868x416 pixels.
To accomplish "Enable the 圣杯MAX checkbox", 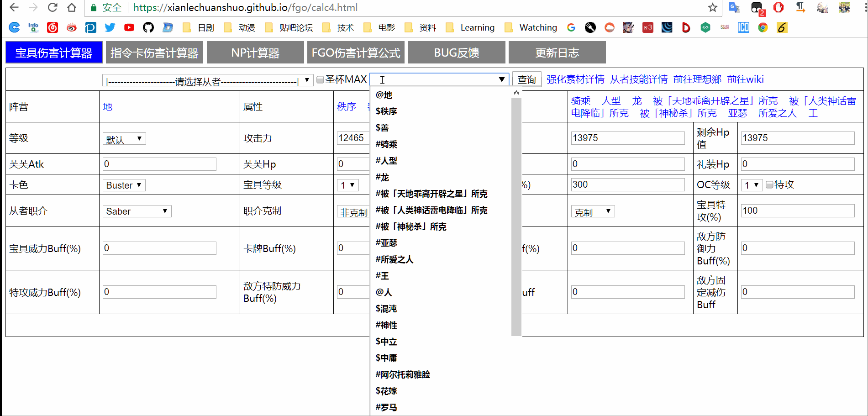I will 320,79.
